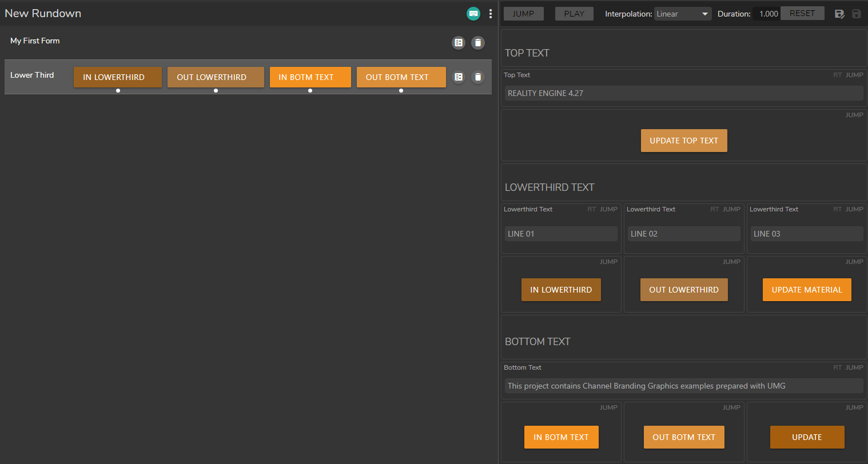Click the greyed save disk icon
Image resolution: width=868 pixels, height=464 pixels.
tap(856, 14)
